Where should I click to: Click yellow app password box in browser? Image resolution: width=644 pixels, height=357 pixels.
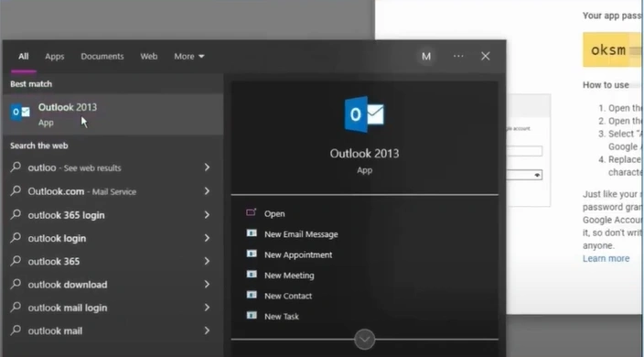612,49
